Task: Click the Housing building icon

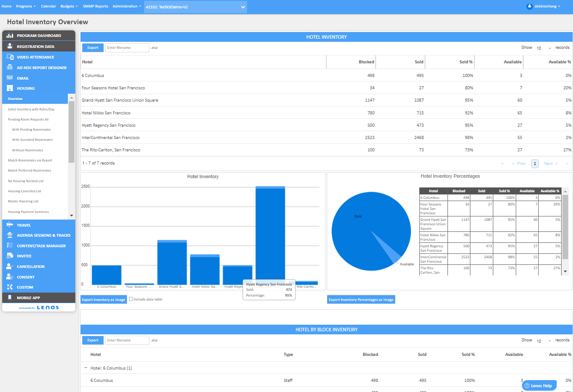Action: [10, 88]
